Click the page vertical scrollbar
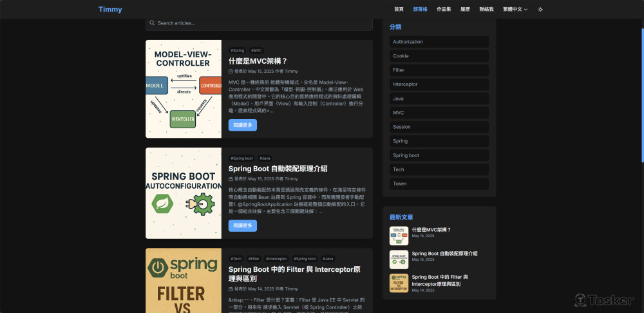The image size is (644, 313). (642, 95)
